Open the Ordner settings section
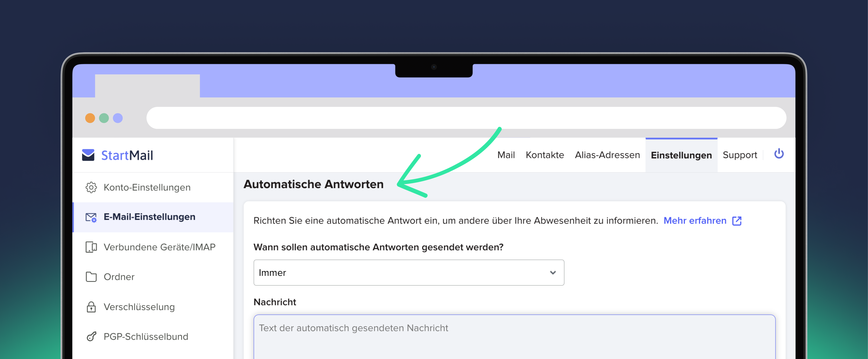This screenshot has width=868, height=359. pos(153,277)
